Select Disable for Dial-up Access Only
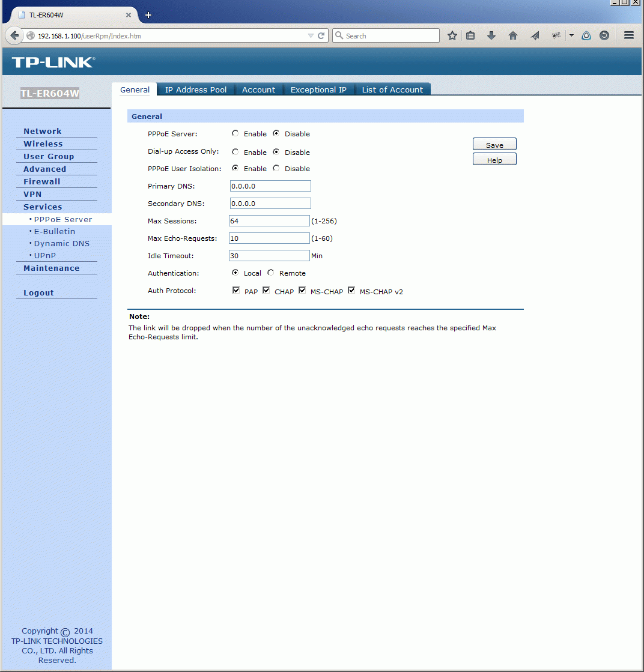This screenshot has width=644, height=672. click(276, 152)
